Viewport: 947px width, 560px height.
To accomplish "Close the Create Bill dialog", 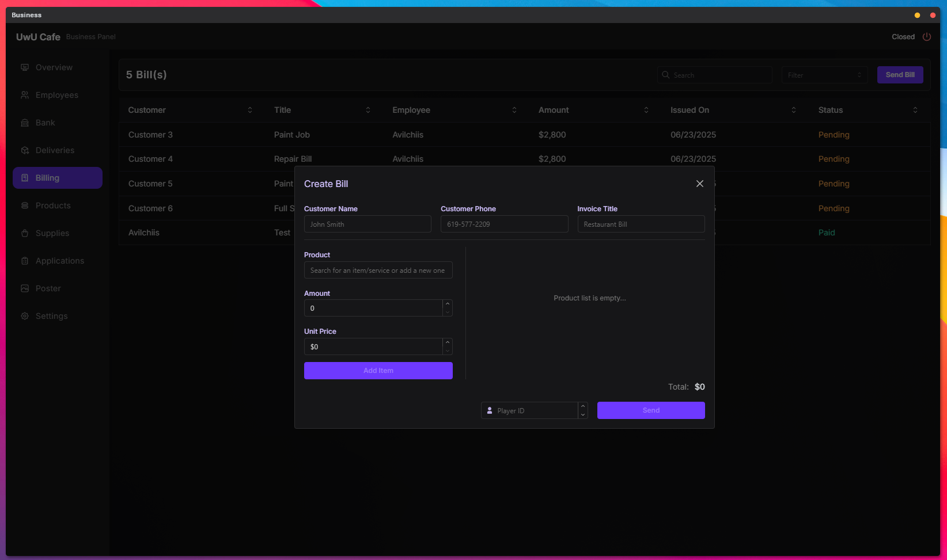I will [x=699, y=184].
